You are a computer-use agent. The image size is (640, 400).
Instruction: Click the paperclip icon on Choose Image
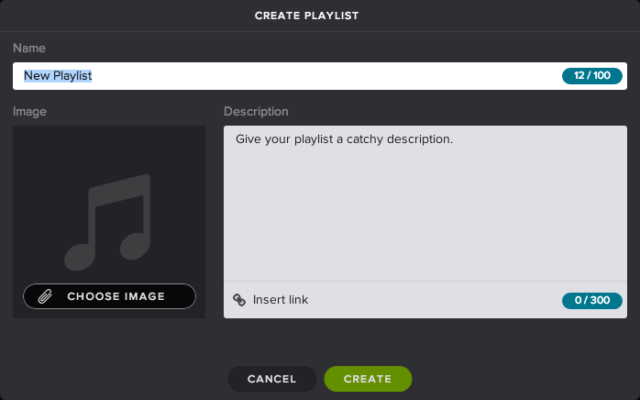pos(45,296)
